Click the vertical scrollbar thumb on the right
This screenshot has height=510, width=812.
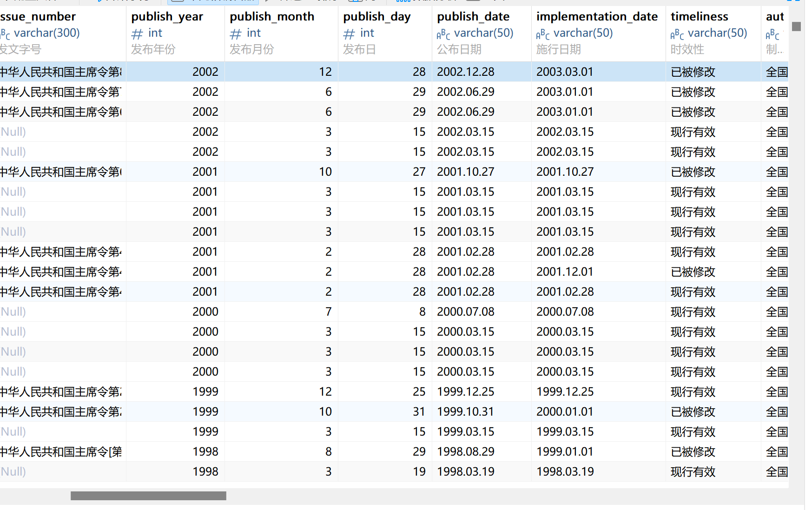pos(796,26)
